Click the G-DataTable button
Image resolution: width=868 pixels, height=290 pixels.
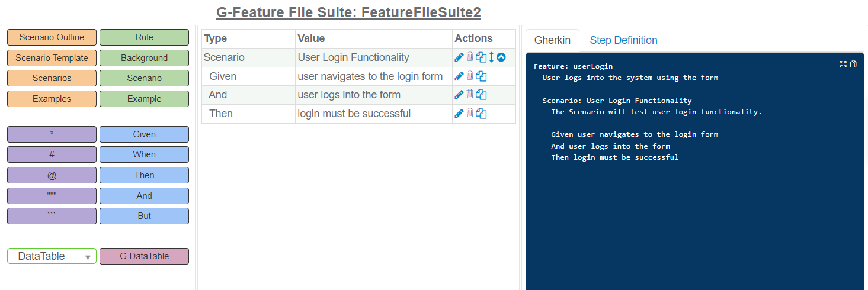tap(144, 256)
